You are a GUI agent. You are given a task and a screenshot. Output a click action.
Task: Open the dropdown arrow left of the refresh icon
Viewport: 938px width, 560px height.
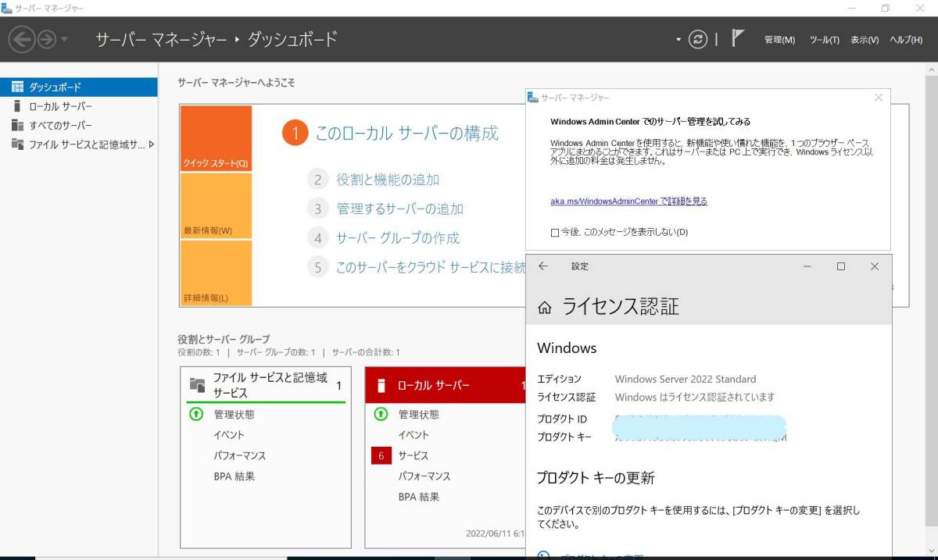678,39
